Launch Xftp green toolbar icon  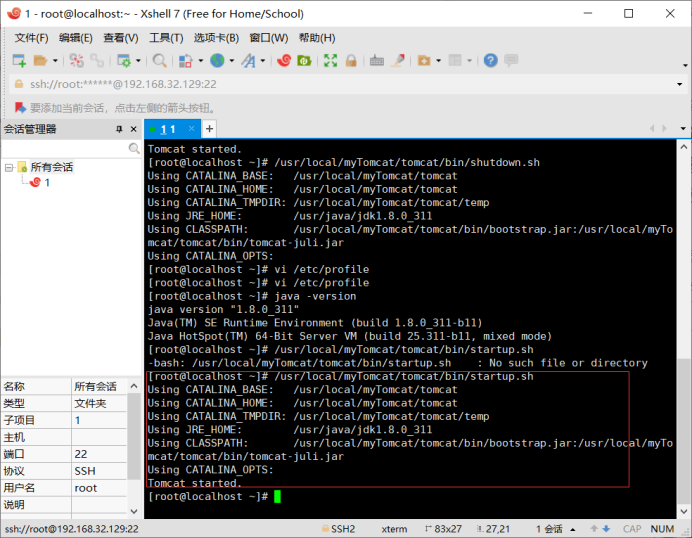pos(304,60)
